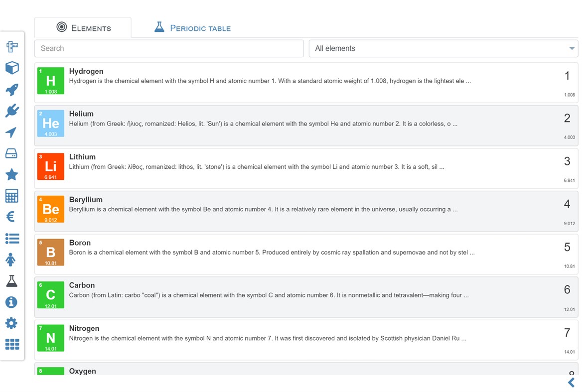
Task: Click the settings gear icon
Action: point(11,323)
